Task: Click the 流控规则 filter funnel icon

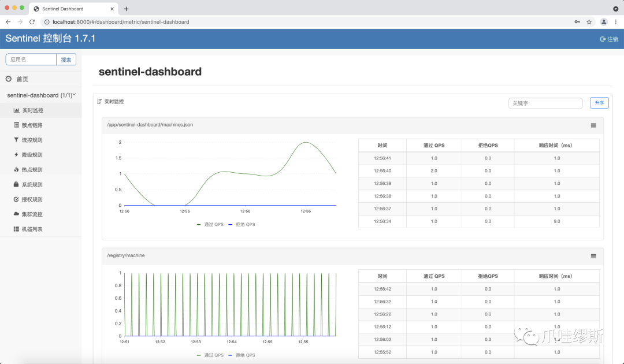Action: point(16,140)
